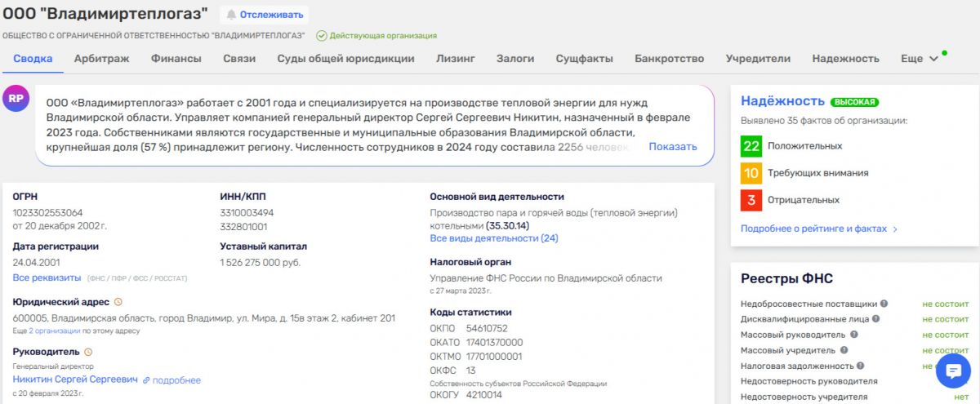Click the help icon next to Дисквалифицированные лица
The width and height of the screenshot is (980, 404).
[x=876, y=319]
